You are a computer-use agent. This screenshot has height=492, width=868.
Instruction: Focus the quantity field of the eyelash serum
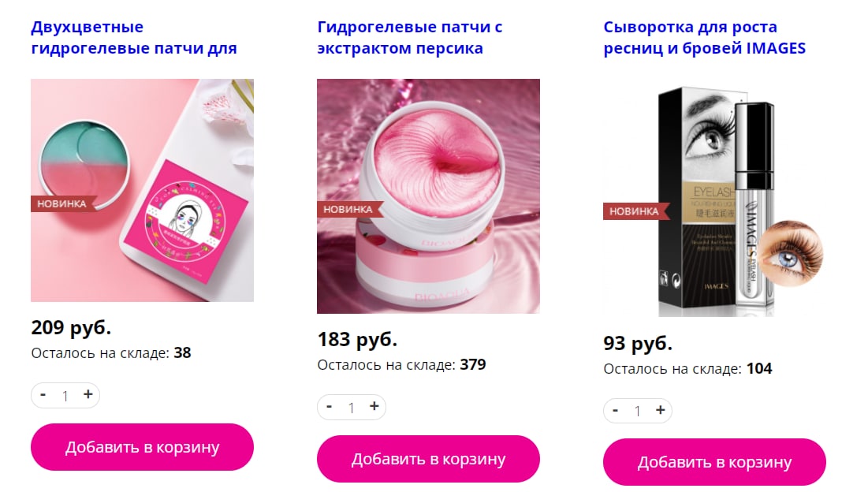638,412
